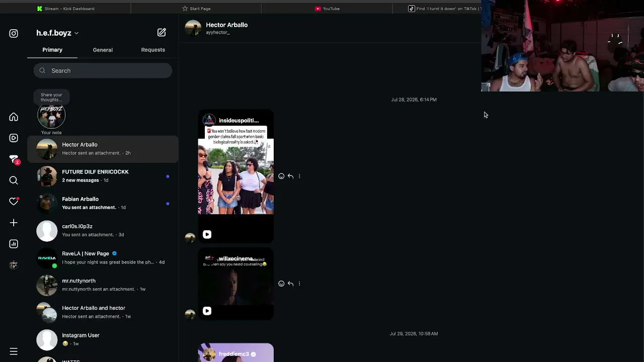Open the freddiemc3 shared post

(x=235, y=353)
